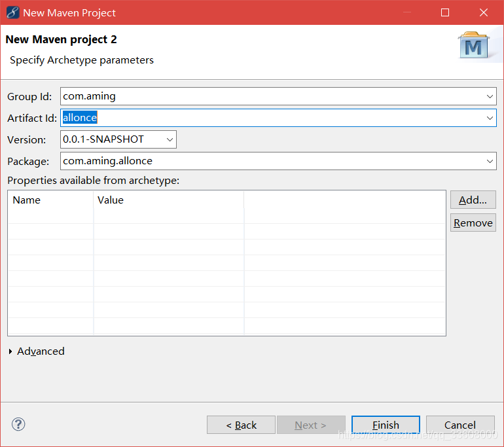Viewport: 504px width, 447px height.
Task: Click the Value column header
Action: 169,200
